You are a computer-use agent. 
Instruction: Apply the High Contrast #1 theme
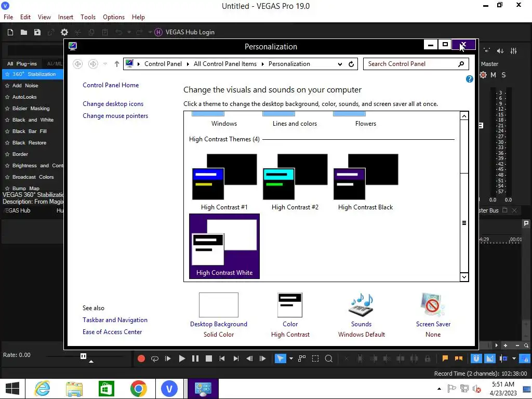(x=224, y=182)
